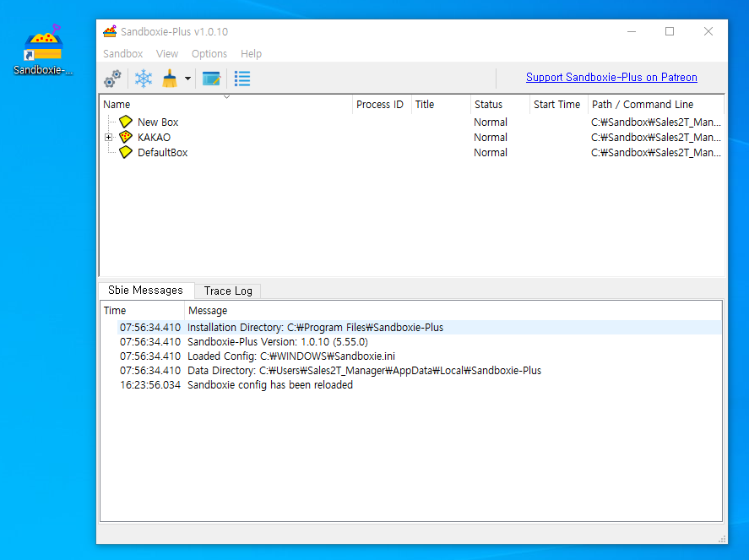Click the Time column header in messages
This screenshot has height=560, width=749.
143,311
